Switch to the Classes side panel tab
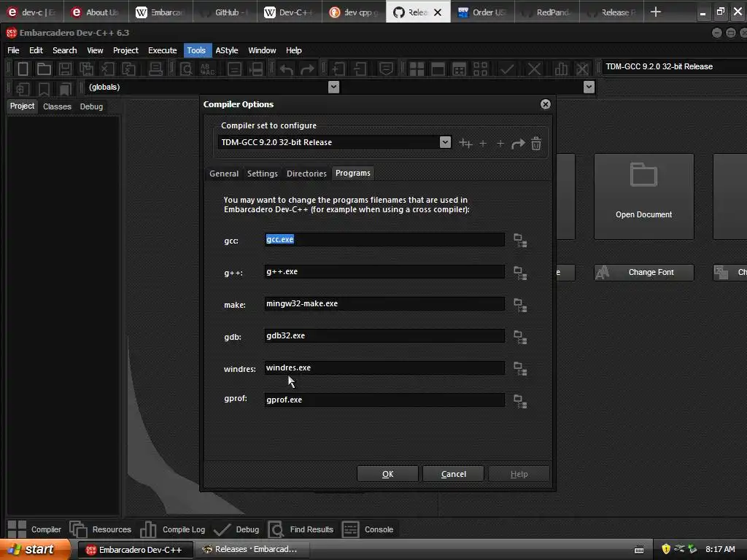The image size is (747, 560). [57, 106]
